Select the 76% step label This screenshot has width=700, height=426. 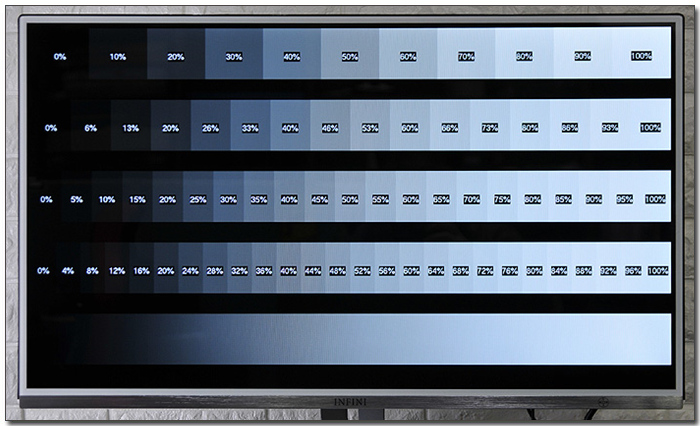coord(510,271)
